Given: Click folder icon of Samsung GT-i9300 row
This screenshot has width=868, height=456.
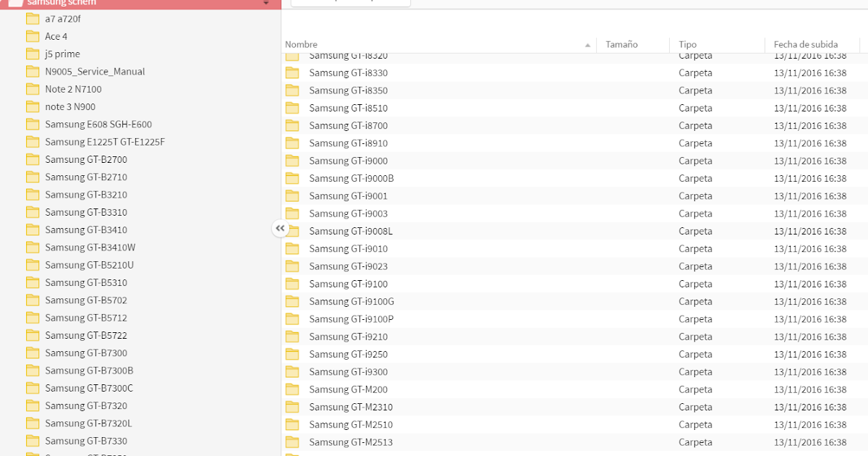Looking at the screenshot, I should [x=292, y=371].
